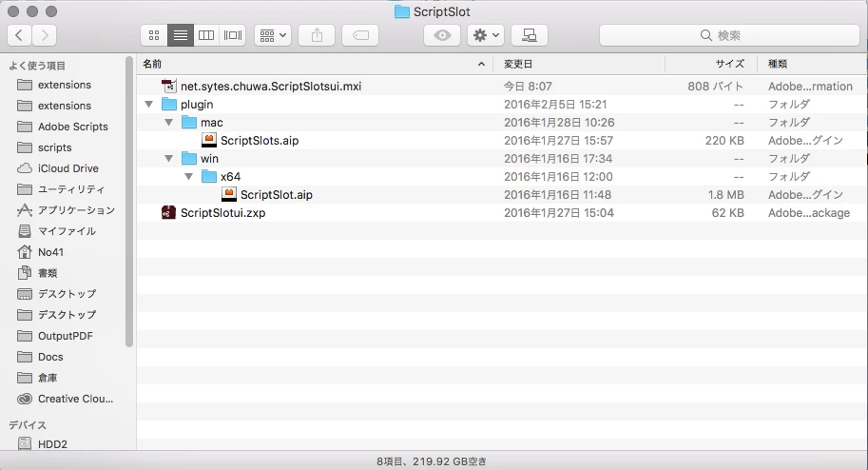Click the ScriptSlot.aip file name
Image resolution: width=868 pixels, height=470 pixels.
[x=277, y=195]
